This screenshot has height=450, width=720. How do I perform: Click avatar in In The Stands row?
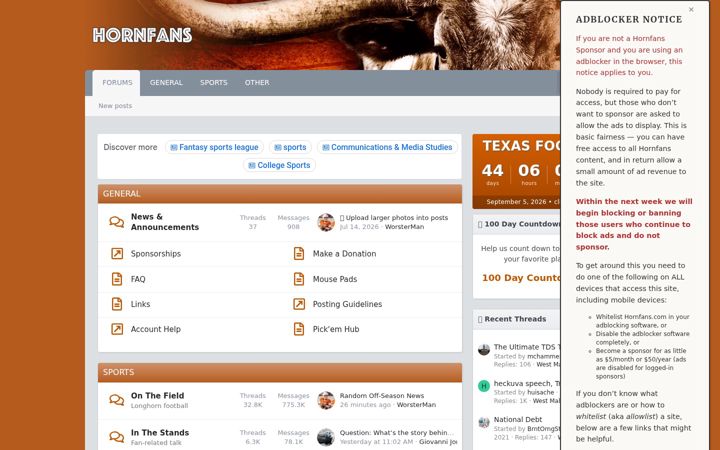[326, 437]
